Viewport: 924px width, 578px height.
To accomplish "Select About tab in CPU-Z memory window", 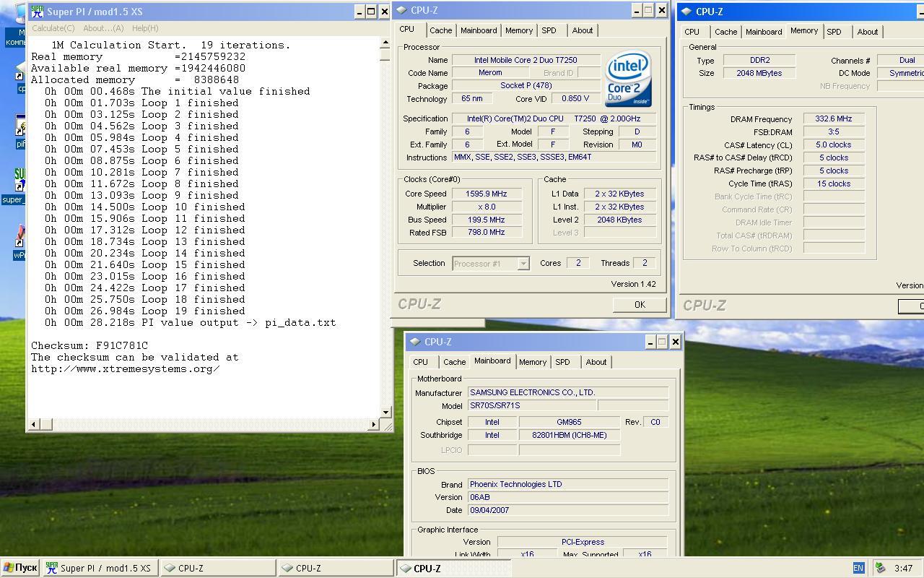I will tap(867, 32).
